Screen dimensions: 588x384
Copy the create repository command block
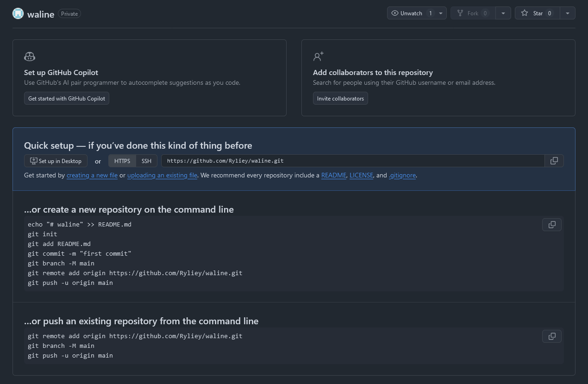(551, 225)
